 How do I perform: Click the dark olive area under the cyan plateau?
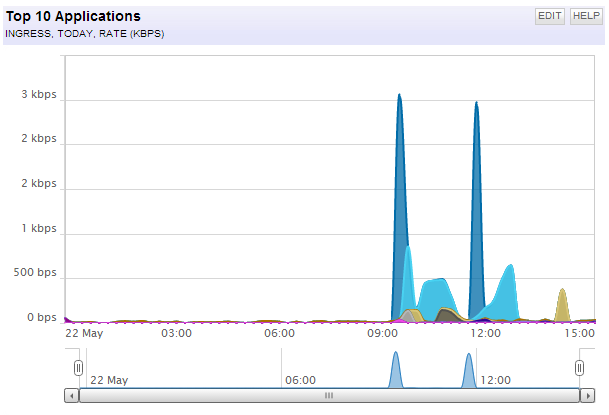(449, 315)
